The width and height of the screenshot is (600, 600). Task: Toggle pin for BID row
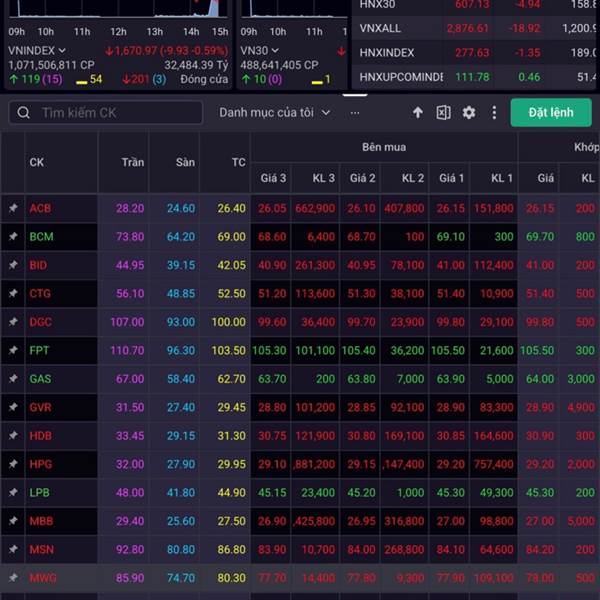pyautogui.click(x=13, y=265)
